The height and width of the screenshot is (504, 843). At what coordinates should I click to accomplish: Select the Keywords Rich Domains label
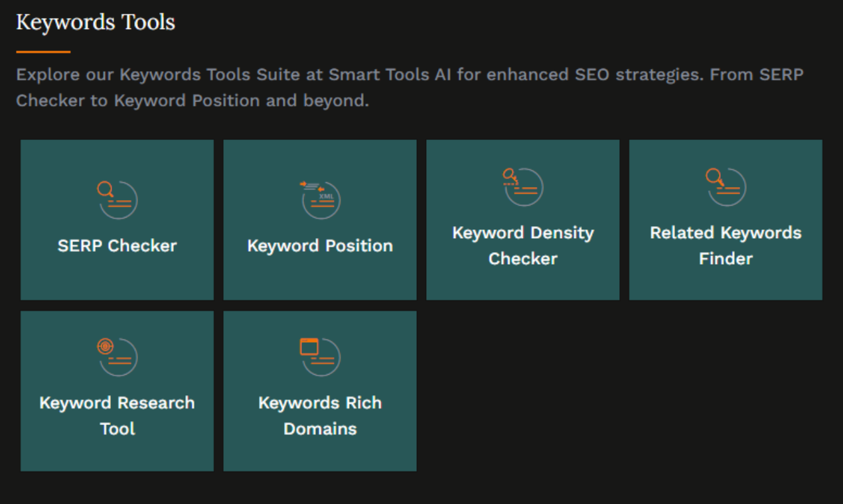(x=320, y=416)
